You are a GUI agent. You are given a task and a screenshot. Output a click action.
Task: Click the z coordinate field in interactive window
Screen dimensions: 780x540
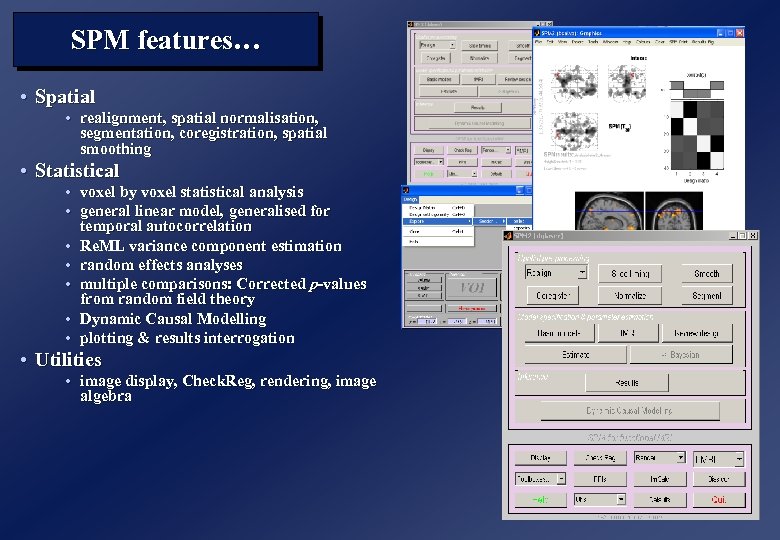coord(488,322)
